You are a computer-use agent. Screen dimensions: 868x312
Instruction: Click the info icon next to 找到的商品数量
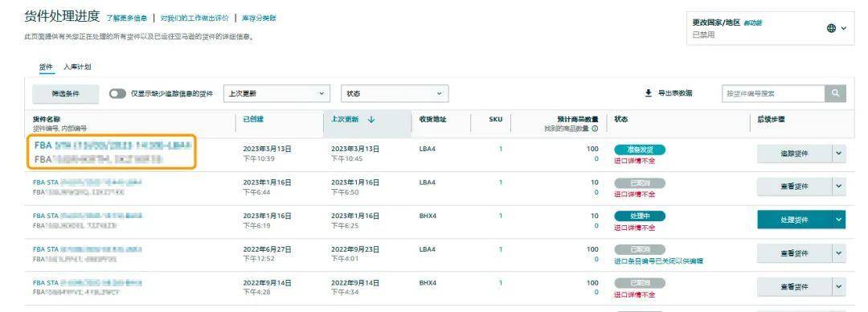[595, 129]
